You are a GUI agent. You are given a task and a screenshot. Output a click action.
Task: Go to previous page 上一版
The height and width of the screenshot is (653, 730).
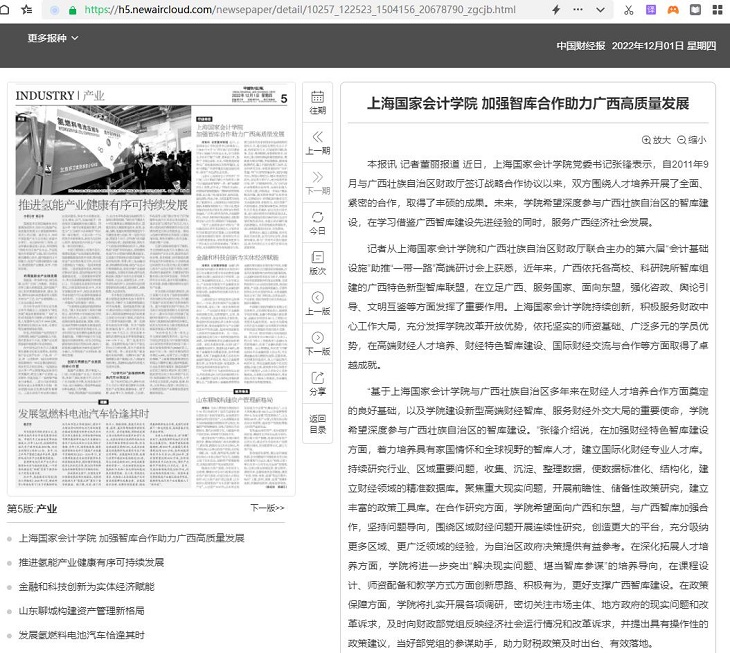click(317, 303)
